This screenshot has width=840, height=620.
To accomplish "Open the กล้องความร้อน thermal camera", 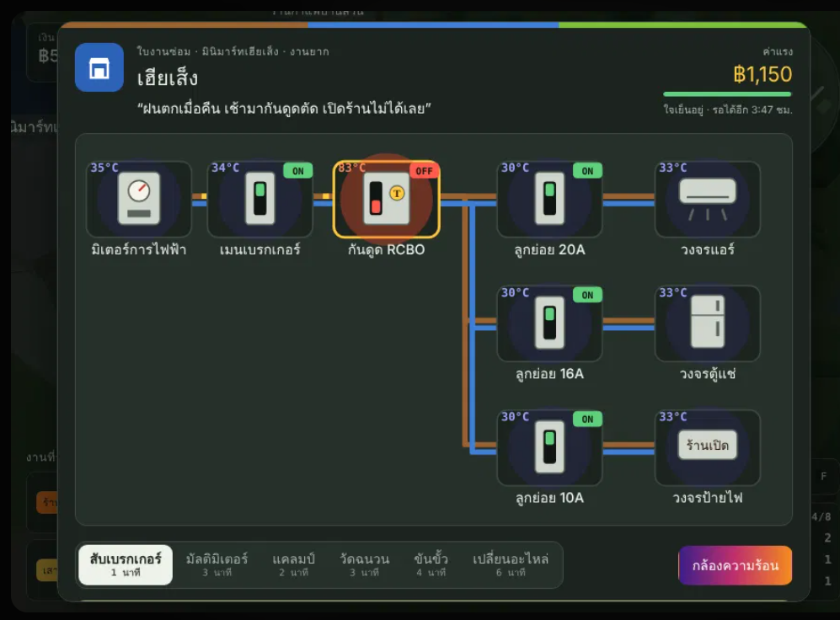I will pyautogui.click(x=735, y=565).
